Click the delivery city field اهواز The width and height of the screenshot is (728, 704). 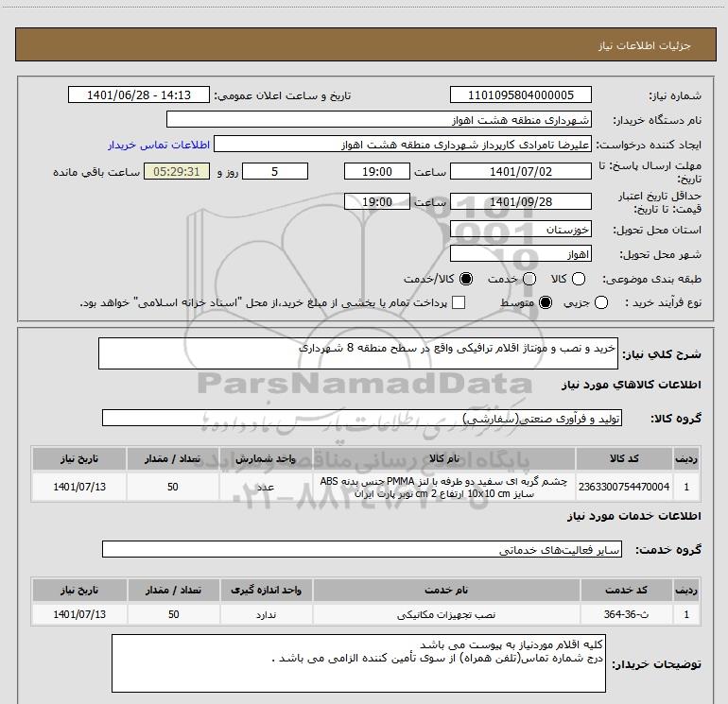(x=520, y=253)
